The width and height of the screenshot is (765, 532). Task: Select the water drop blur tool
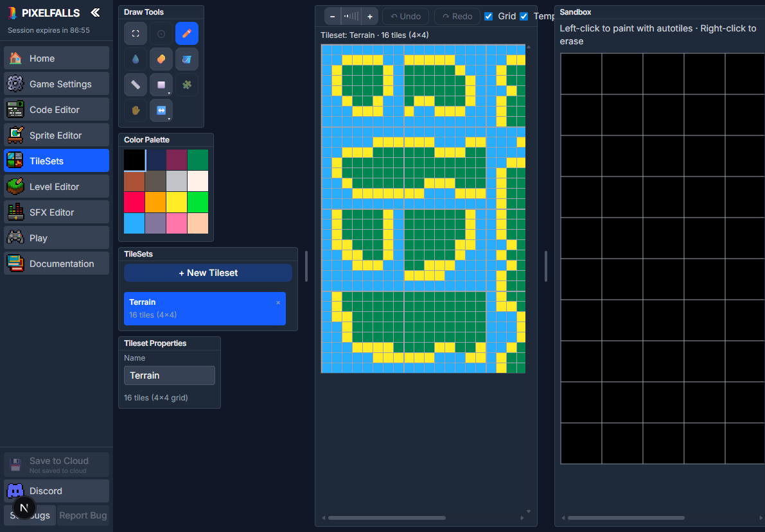coord(136,59)
